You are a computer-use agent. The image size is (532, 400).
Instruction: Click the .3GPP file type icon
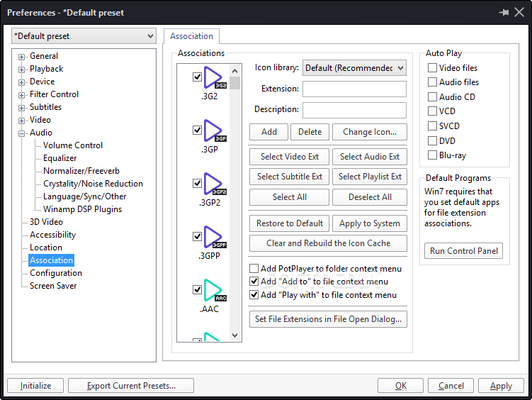(x=215, y=237)
